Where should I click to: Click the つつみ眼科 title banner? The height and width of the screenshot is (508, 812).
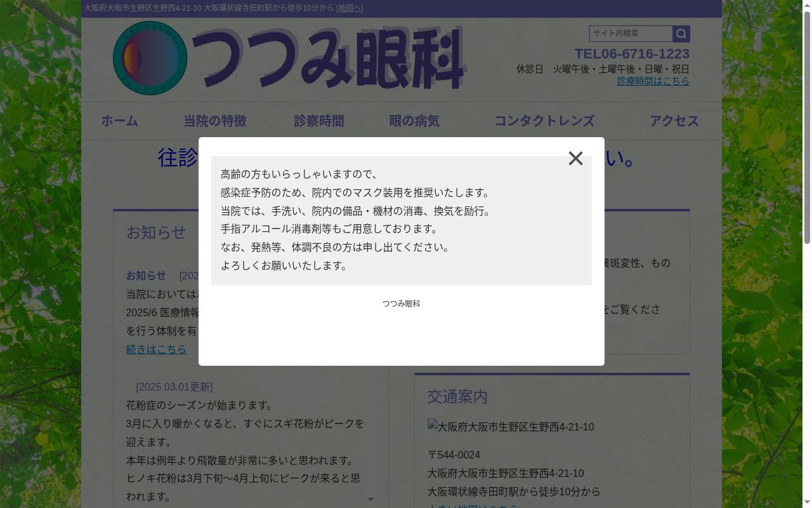click(x=329, y=59)
